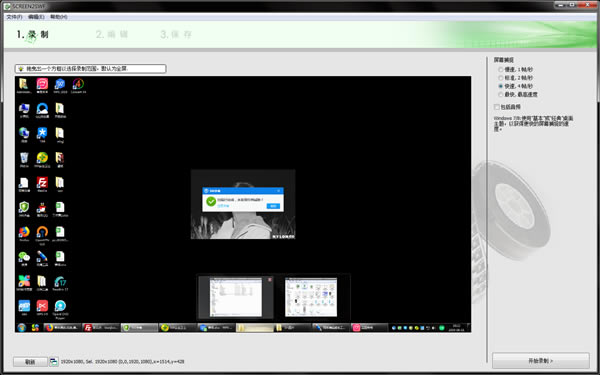Click the Windows Start orb in preview taskbar

click(21, 328)
